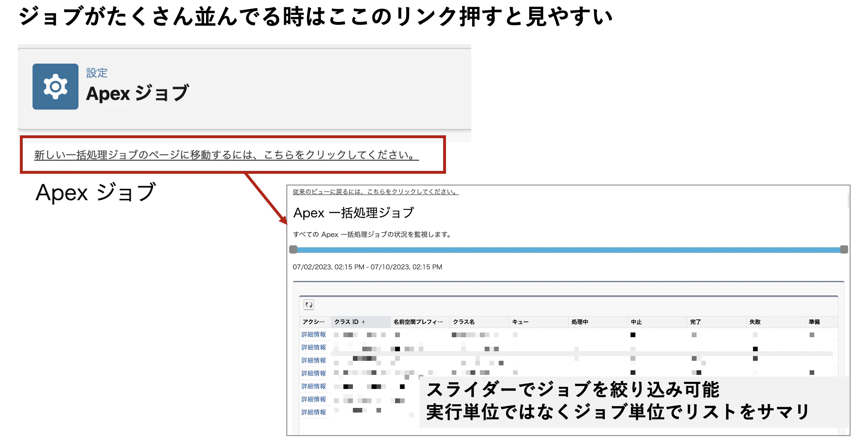Sort by the クラス ID column header

tap(360, 322)
